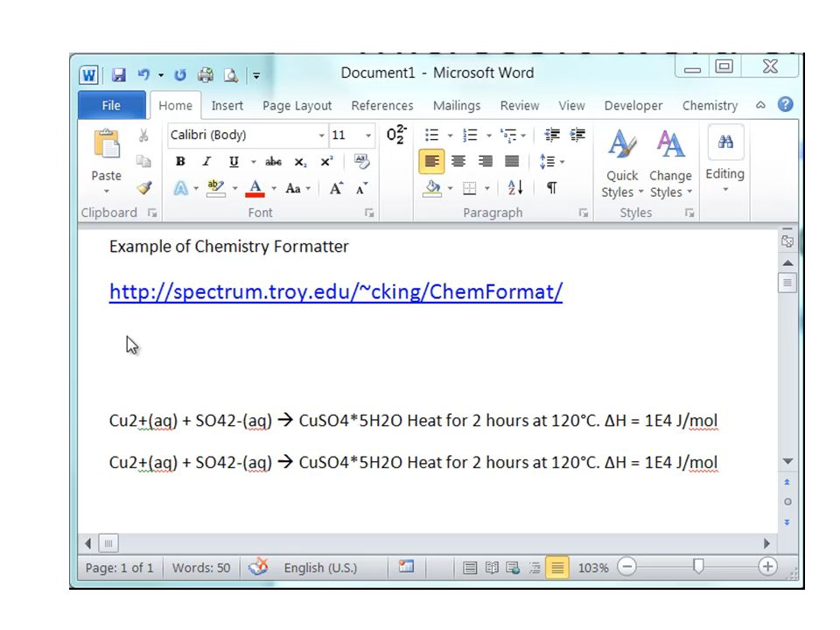840x630 pixels.
Task: Click the Increase Indent icon
Action: click(577, 135)
